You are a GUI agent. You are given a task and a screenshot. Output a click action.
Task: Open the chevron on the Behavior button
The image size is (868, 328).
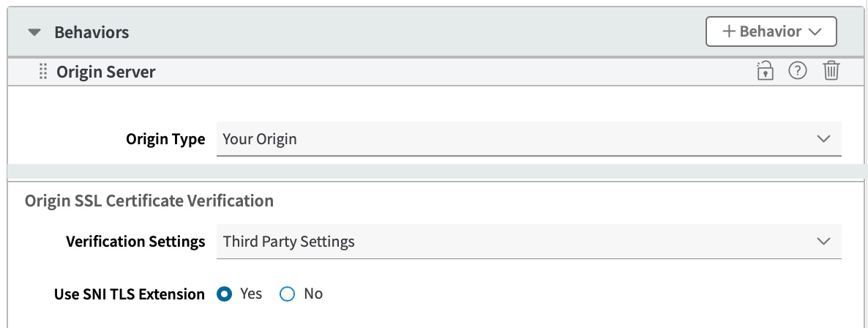pyautogui.click(x=816, y=32)
